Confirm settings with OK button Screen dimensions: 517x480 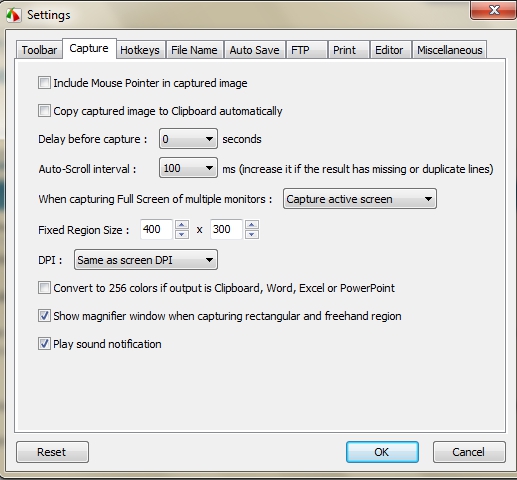(382, 452)
